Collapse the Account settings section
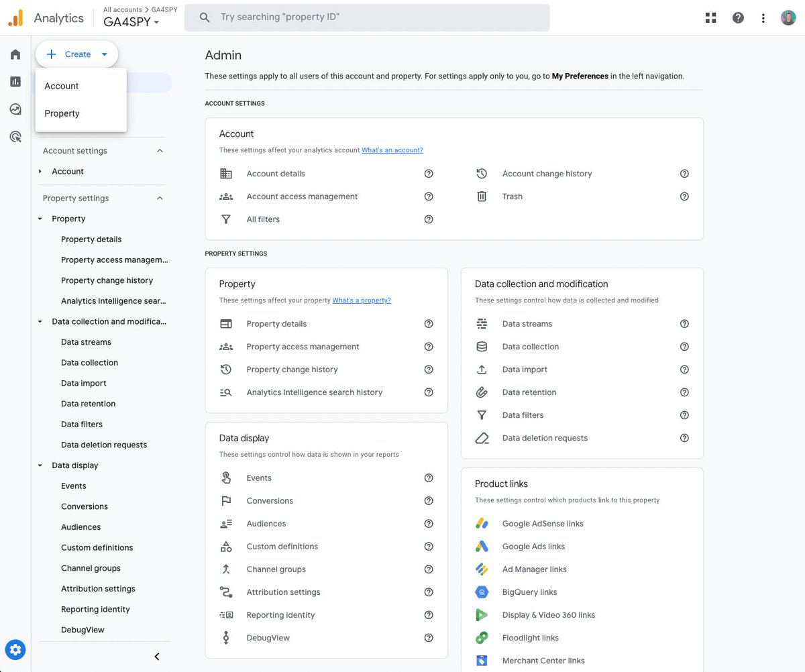 160,151
